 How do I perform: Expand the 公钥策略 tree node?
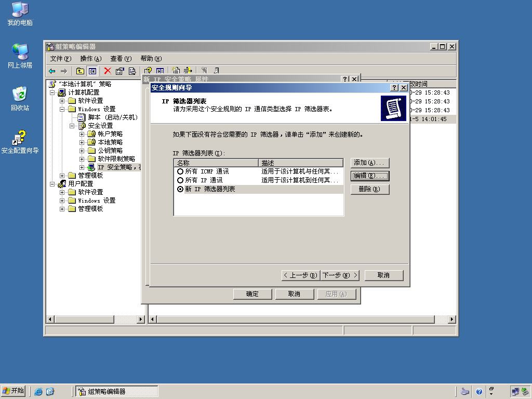(x=82, y=151)
